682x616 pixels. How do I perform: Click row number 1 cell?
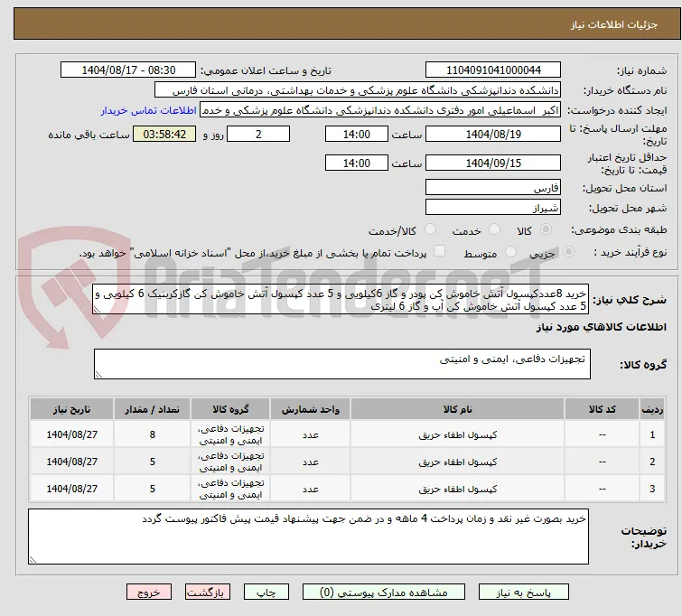[x=652, y=434]
